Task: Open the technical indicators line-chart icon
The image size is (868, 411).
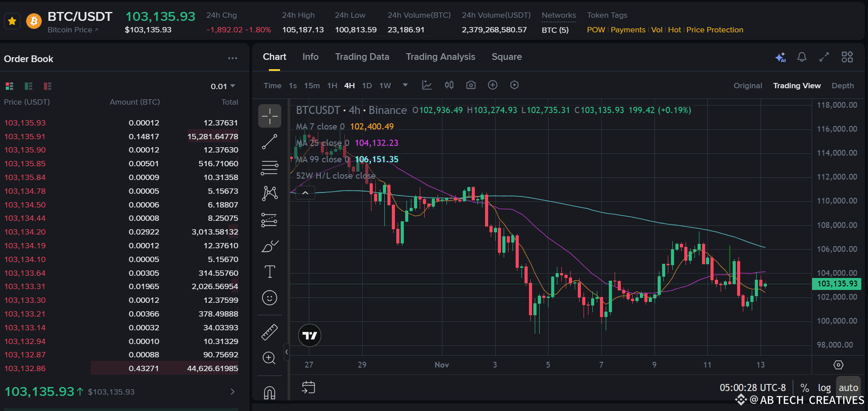Action: pos(427,85)
